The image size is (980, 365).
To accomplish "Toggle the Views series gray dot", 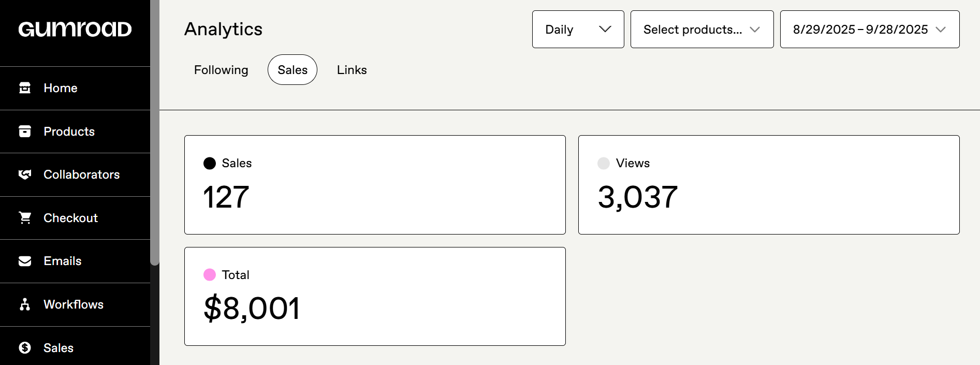I will click(x=604, y=164).
